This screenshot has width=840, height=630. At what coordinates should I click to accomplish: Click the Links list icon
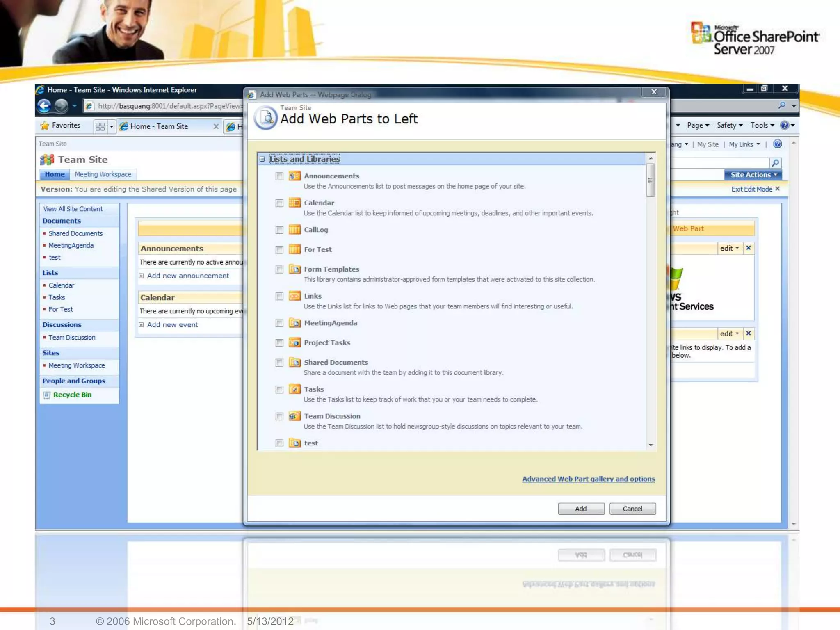(294, 296)
